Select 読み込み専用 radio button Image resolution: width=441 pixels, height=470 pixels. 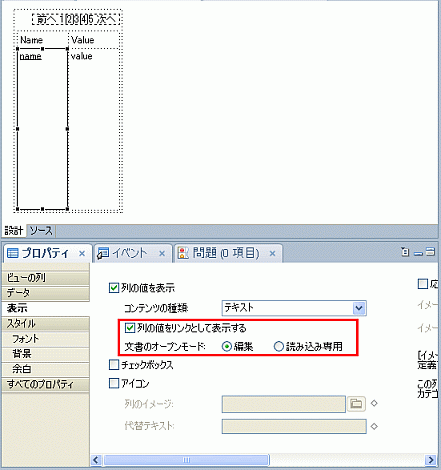(279, 347)
